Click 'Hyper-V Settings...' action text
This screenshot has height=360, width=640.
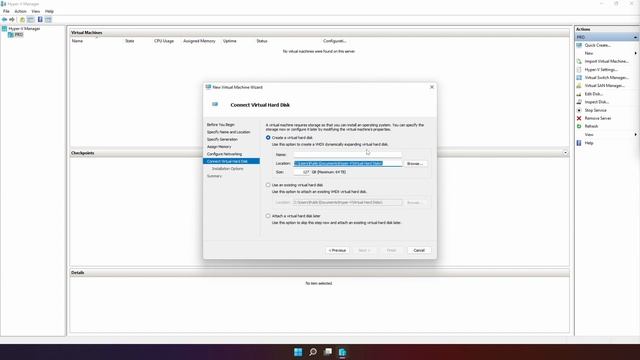pos(601,69)
